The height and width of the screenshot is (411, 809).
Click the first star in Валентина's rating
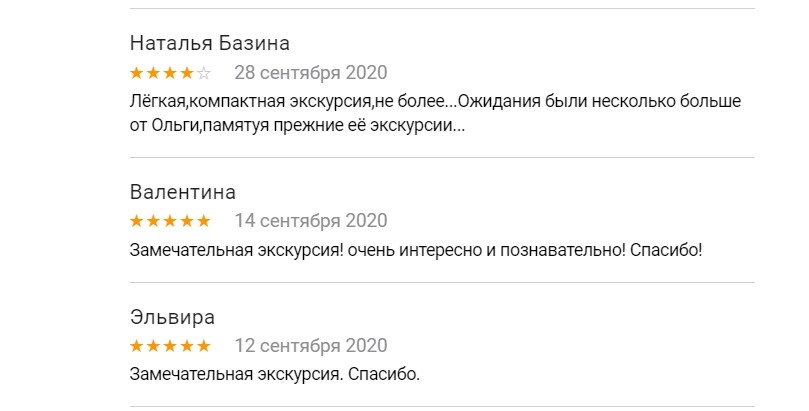[x=137, y=221]
